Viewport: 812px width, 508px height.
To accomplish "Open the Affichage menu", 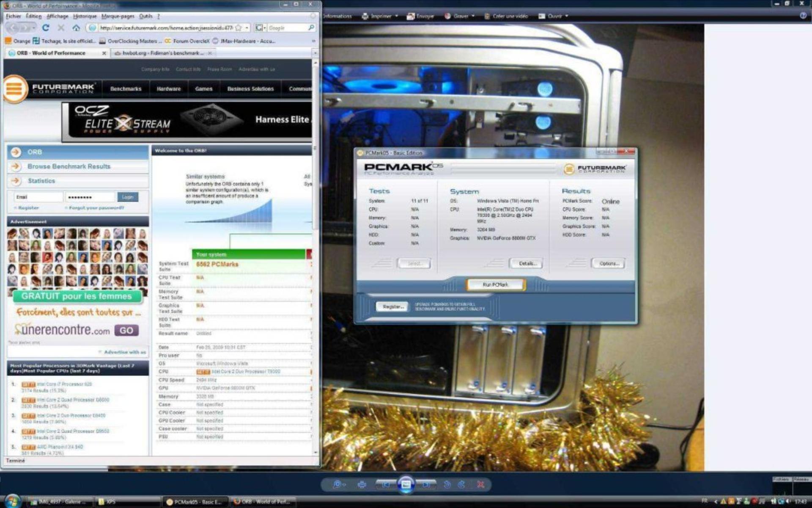I will [57, 16].
